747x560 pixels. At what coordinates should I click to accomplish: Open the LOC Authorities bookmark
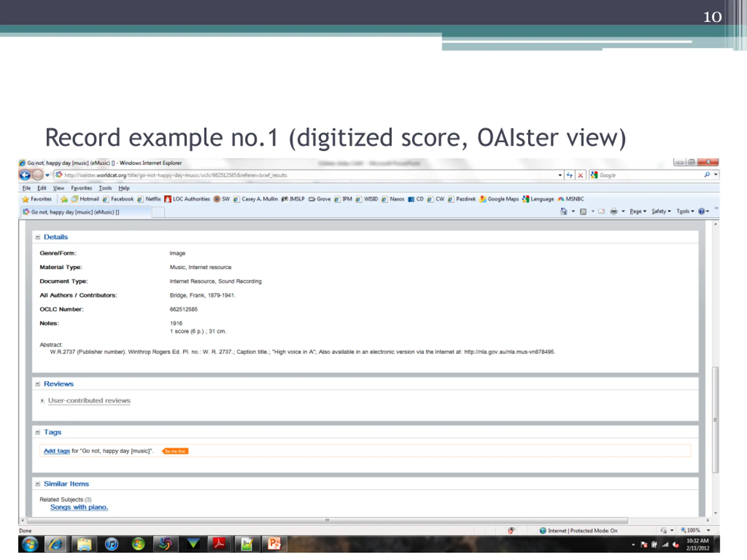187,199
